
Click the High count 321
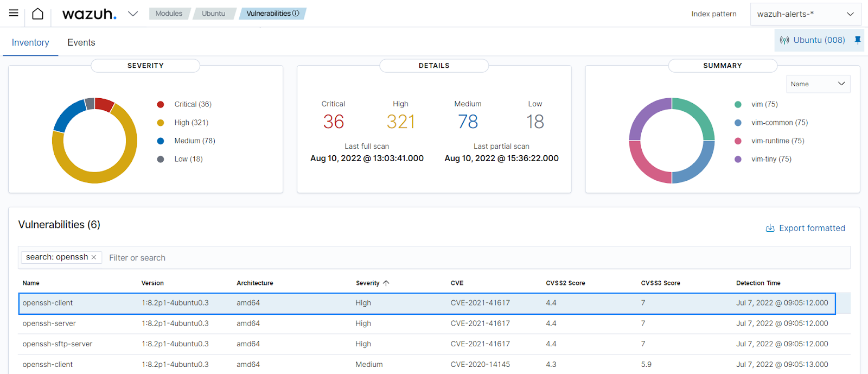click(401, 122)
